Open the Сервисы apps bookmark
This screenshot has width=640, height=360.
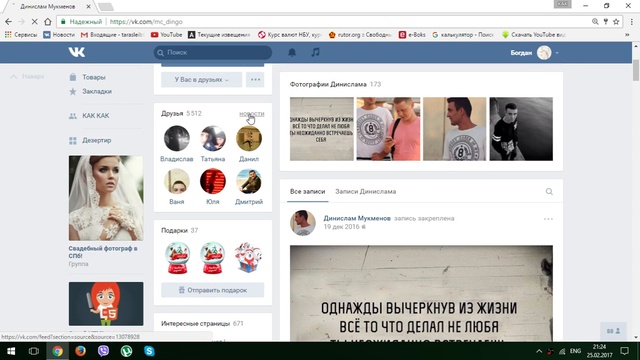click(21, 35)
